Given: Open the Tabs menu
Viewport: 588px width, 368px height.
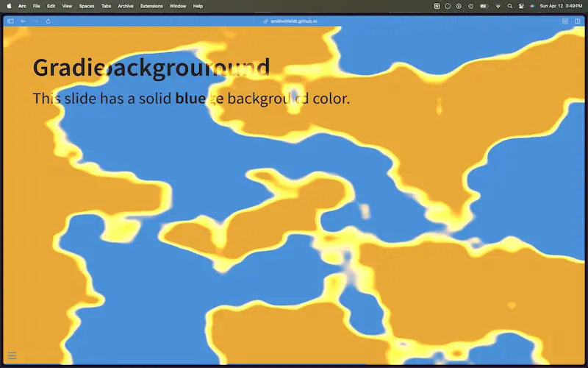Looking at the screenshot, I should pos(106,6).
